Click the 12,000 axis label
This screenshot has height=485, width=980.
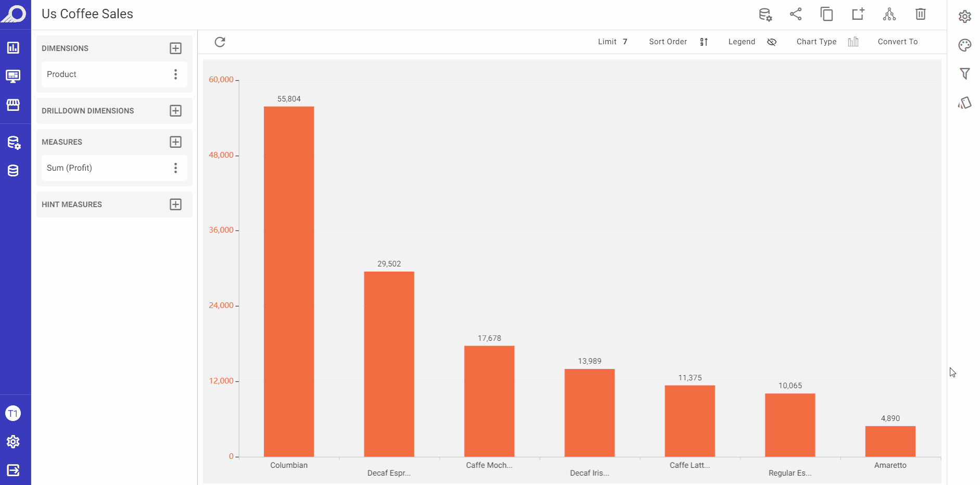click(221, 381)
